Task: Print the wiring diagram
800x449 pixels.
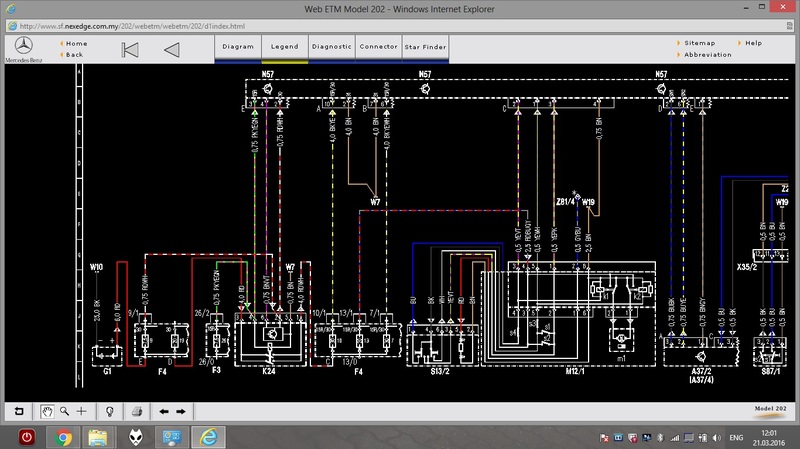Action: pos(137,411)
